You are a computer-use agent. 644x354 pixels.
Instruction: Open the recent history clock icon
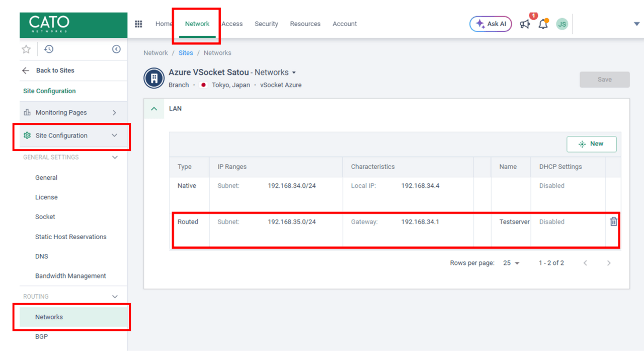tap(49, 49)
